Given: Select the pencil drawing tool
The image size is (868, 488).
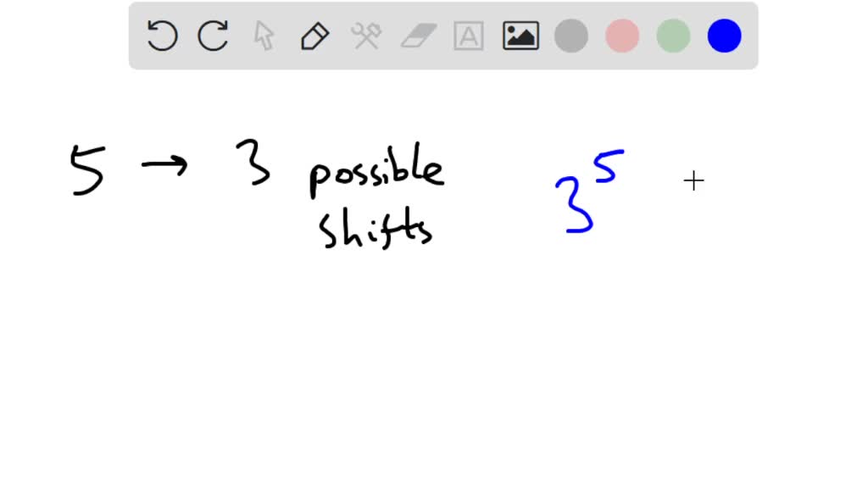Looking at the screenshot, I should point(315,36).
